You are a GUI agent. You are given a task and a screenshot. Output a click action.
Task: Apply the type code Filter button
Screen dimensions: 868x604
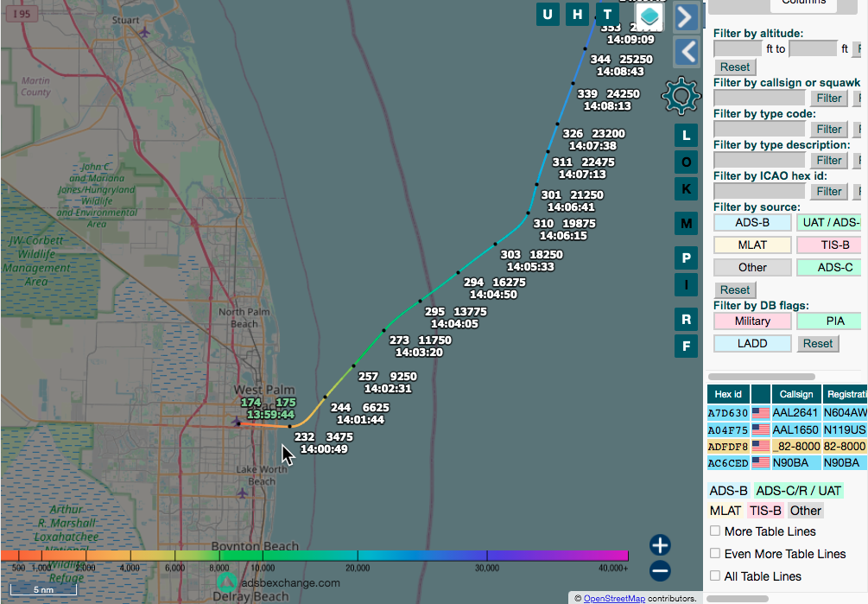[828, 129]
